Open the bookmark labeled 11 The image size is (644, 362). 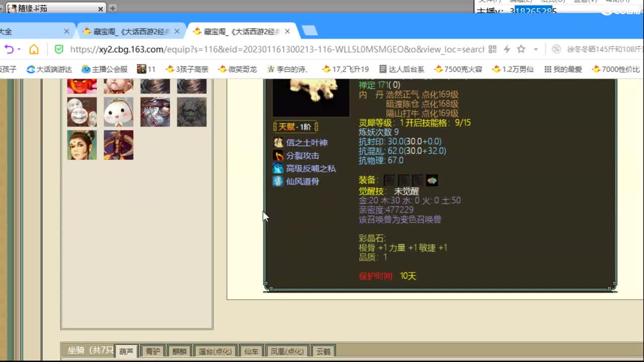pyautogui.click(x=146, y=69)
